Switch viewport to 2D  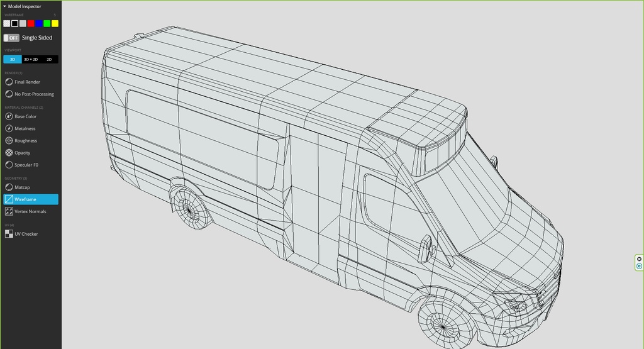(x=49, y=60)
